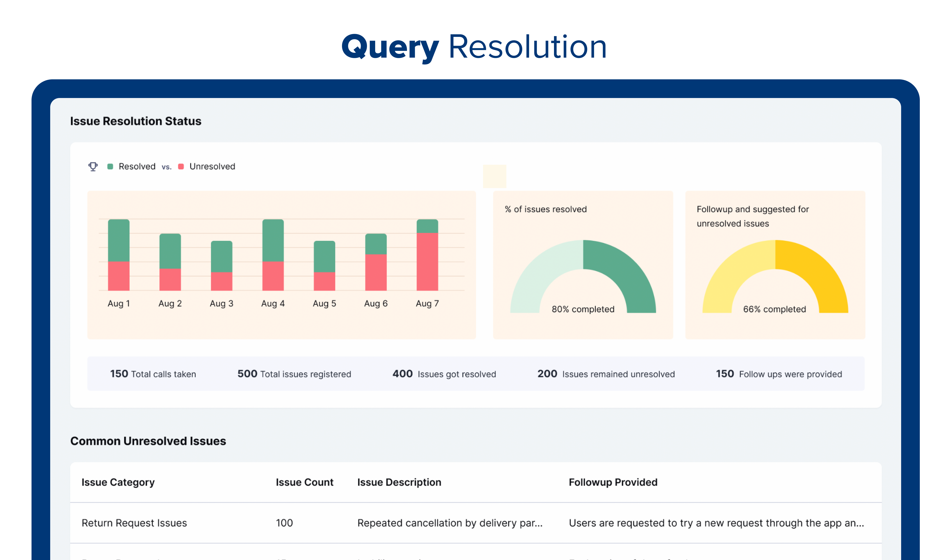
Task: Click the Aug 3 axis label
Action: click(x=222, y=303)
